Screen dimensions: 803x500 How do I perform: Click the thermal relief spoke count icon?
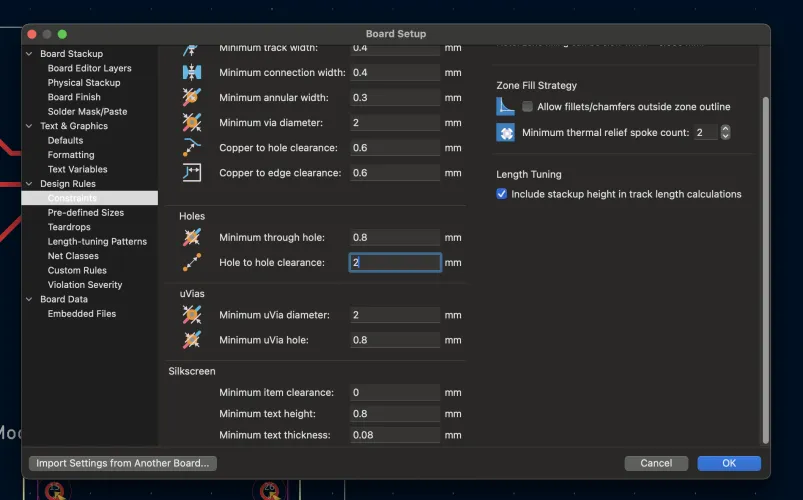(505, 132)
